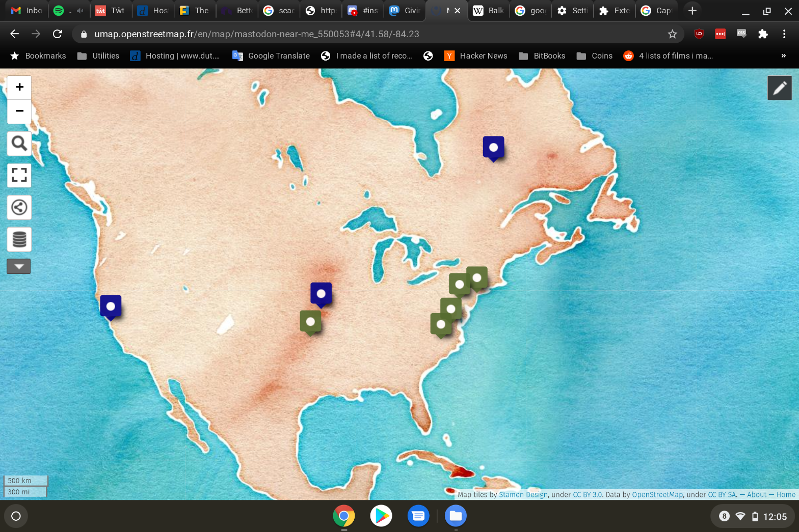Select the blue marker on the California coast
Screen dimensions: 799x532
(x=111, y=307)
